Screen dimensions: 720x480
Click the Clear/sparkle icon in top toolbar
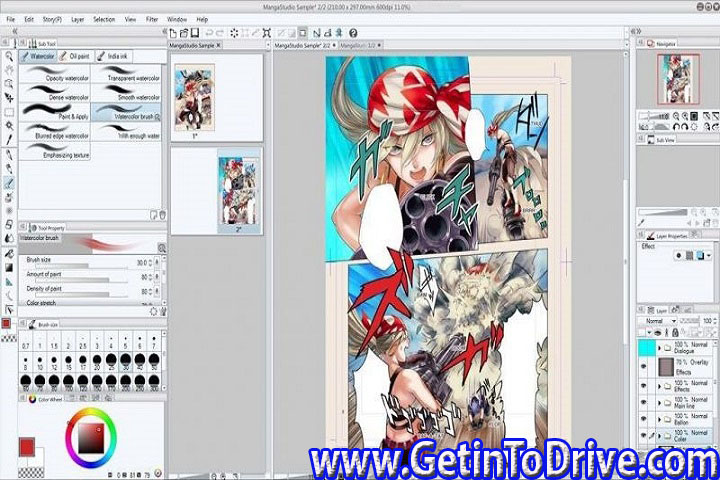click(x=234, y=33)
